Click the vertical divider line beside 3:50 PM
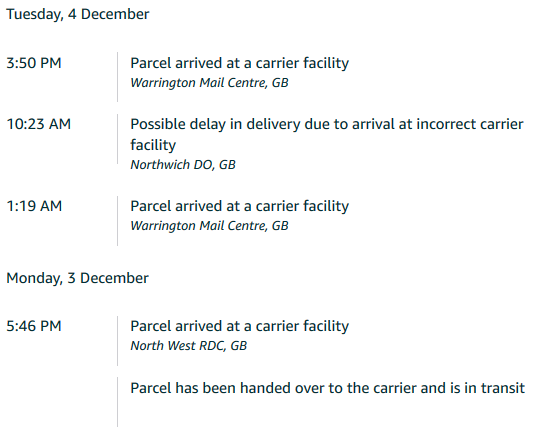Screen dimensions: 541x427 (x=117, y=77)
